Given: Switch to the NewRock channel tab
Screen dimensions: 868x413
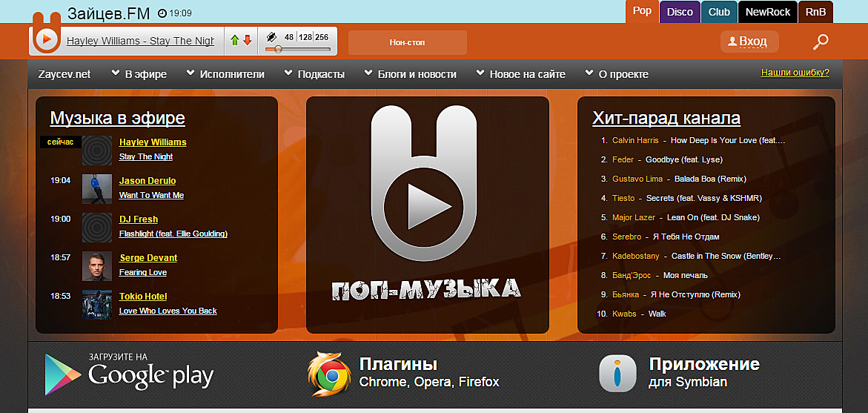Looking at the screenshot, I should coord(768,12).
